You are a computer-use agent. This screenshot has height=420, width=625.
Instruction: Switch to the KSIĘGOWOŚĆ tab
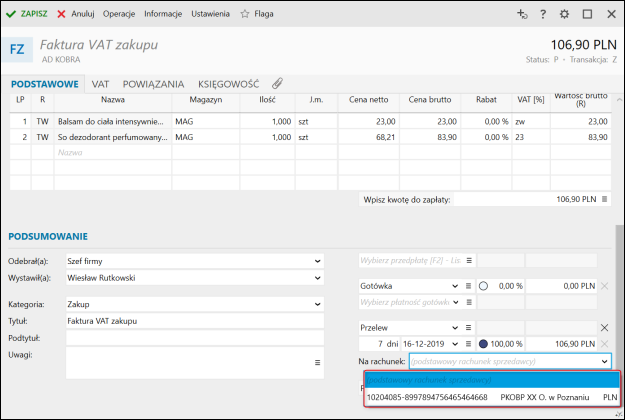(x=228, y=84)
